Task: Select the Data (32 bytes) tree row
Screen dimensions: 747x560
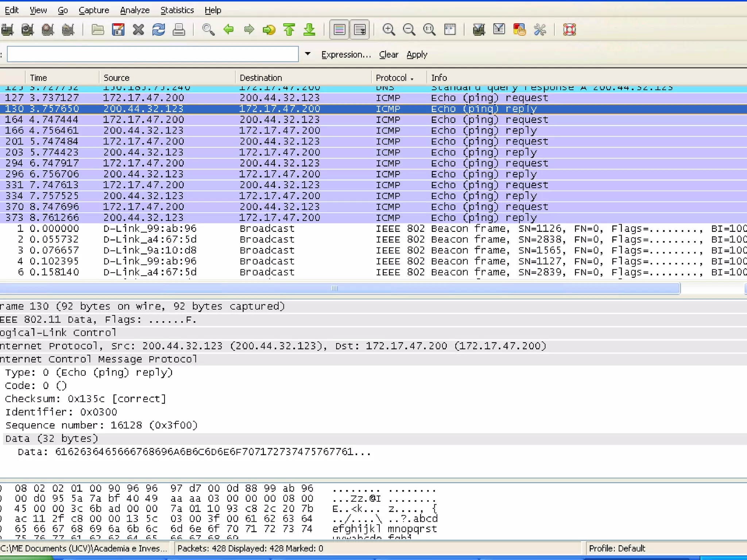Action: pos(52,439)
